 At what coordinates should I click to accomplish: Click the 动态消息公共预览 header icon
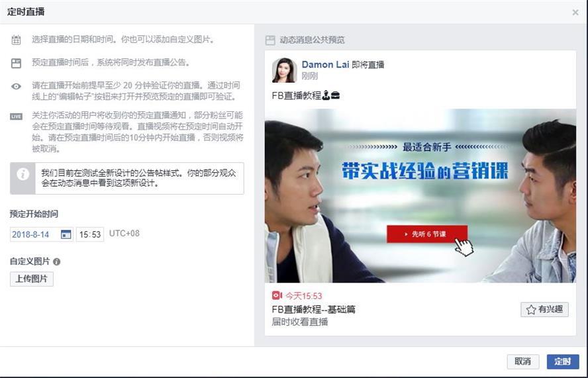point(270,40)
